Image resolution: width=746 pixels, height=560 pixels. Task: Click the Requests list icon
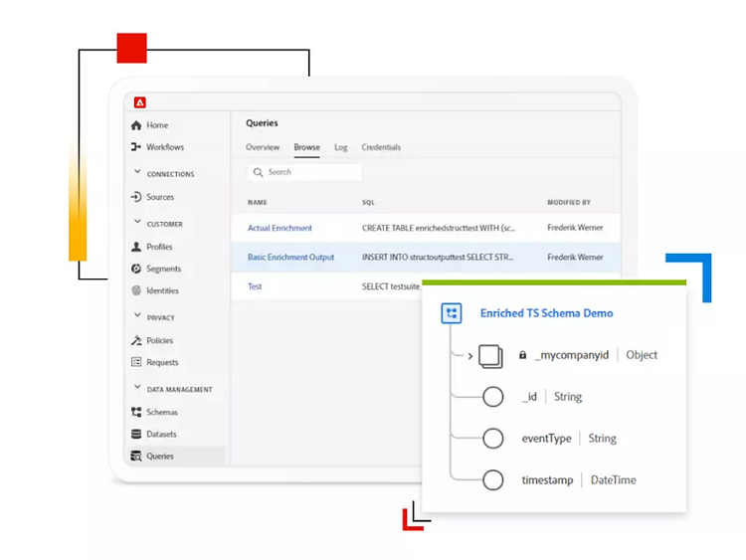136,362
